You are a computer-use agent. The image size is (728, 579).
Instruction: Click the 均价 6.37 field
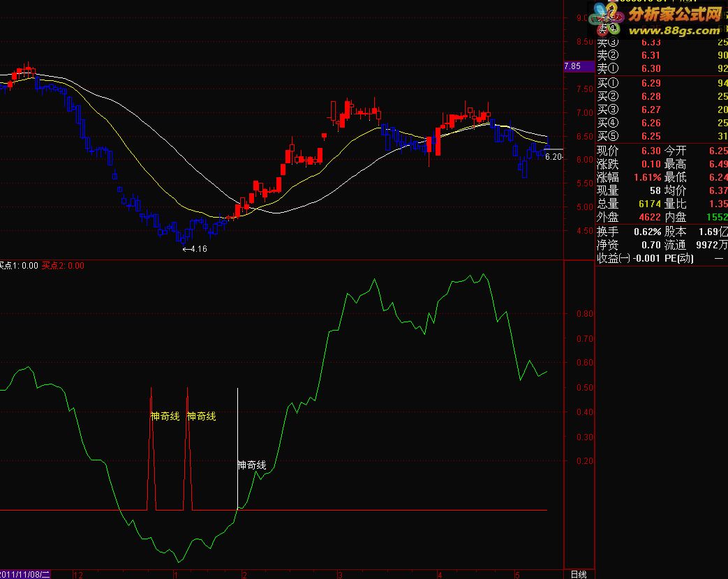coord(696,190)
